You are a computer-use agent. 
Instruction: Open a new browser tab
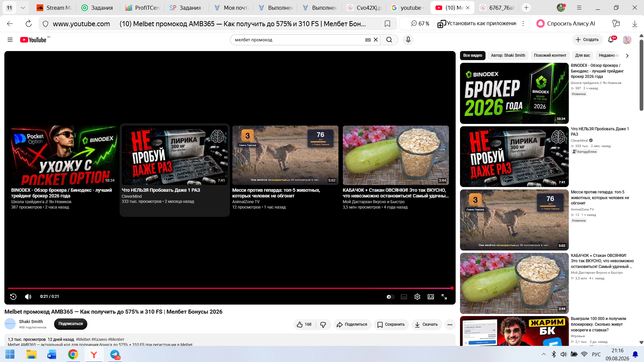(x=526, y=8)
